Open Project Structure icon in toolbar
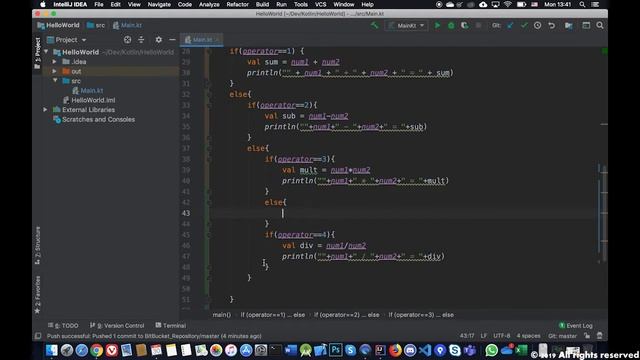 (x=569, y=25)
